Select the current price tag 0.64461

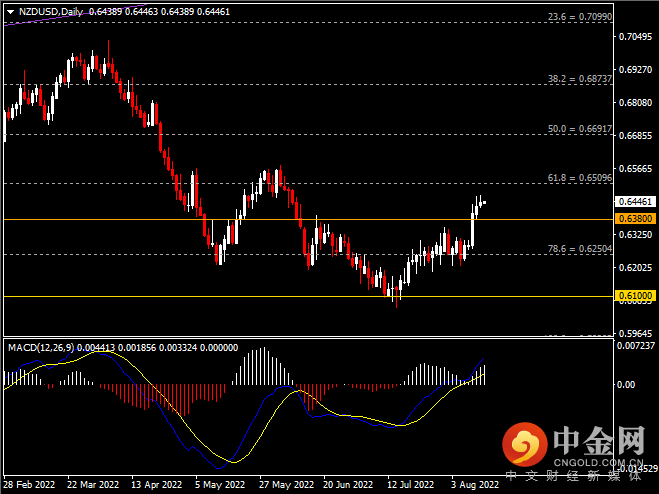tap(635, 202)
